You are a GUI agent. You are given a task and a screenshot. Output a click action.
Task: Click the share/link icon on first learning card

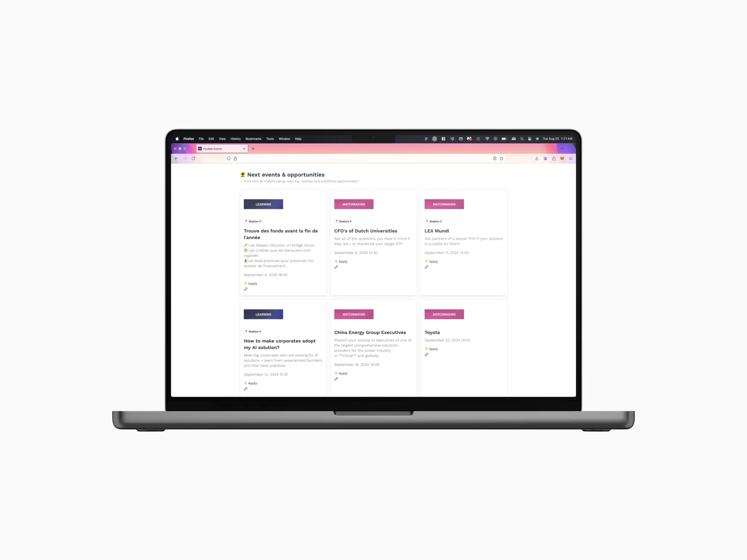(x=245, y=288)
